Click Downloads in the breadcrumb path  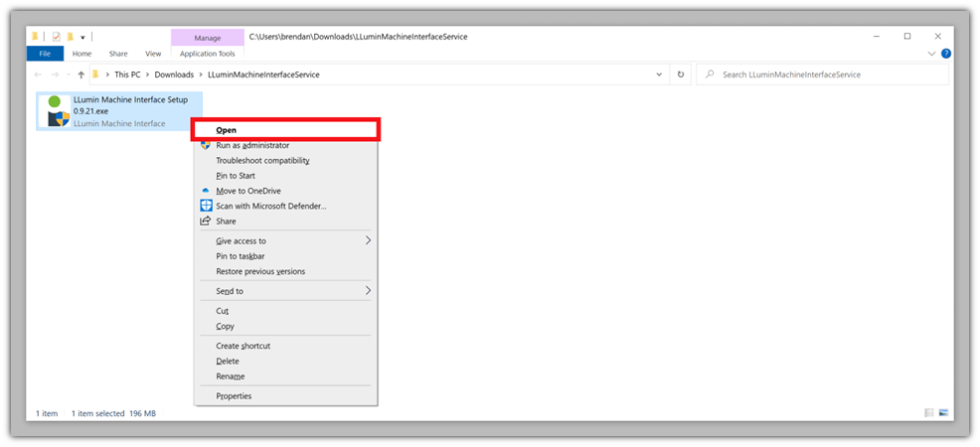tap(174, 74)
